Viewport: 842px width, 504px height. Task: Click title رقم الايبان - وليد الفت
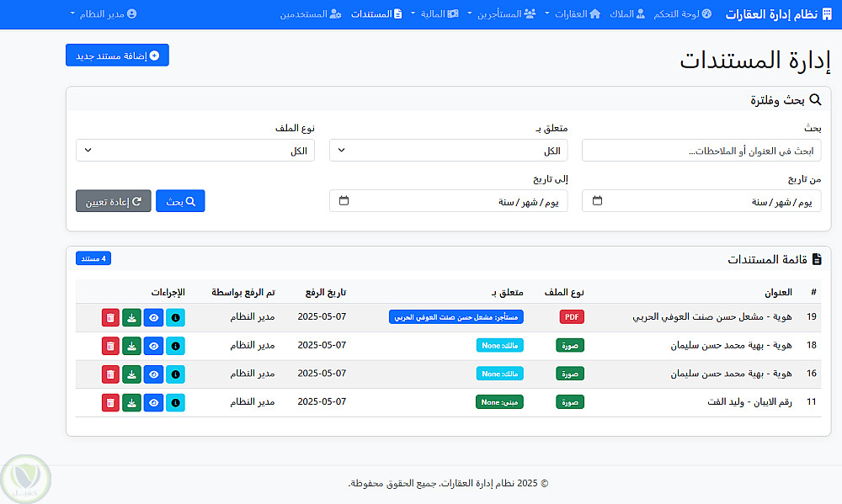(749, 402)
